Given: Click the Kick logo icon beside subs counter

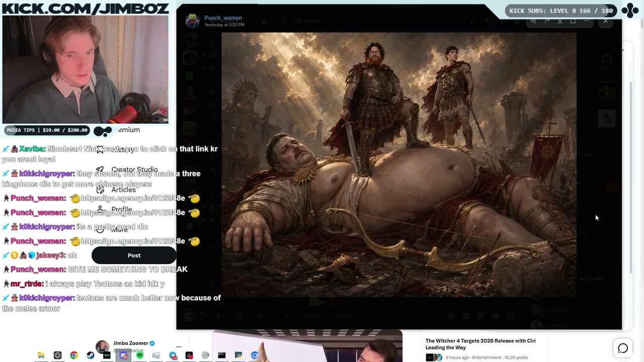Looking at the screenshot, I should point(630,11).
